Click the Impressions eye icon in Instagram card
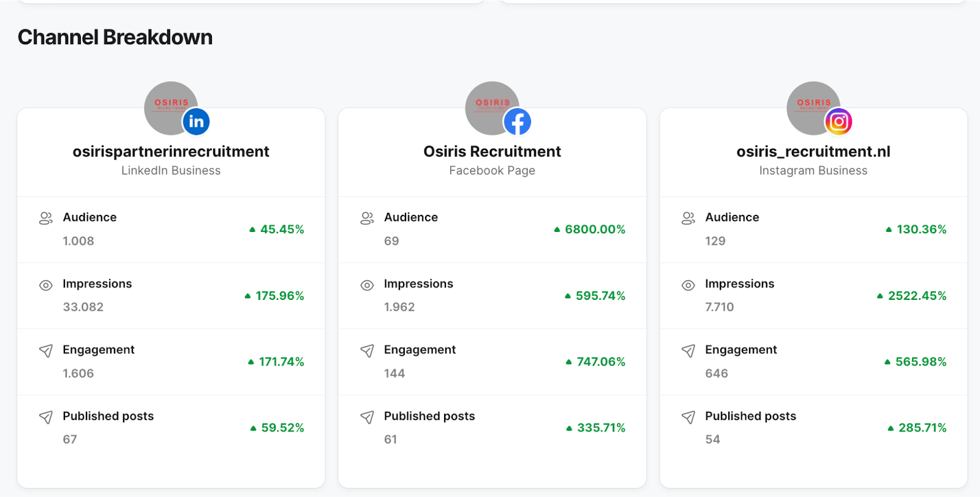The width and height of the screenshot is (980, 497). (688, 285)
